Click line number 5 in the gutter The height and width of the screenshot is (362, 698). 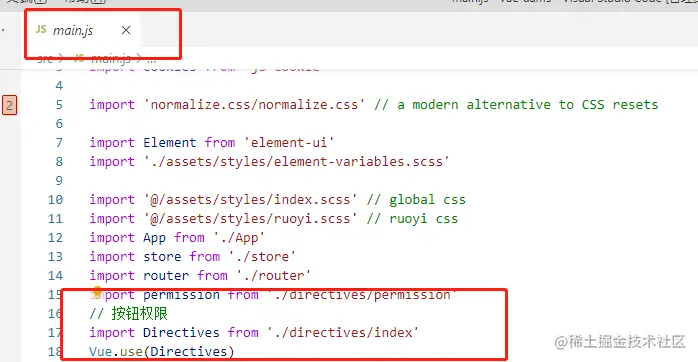59,105
